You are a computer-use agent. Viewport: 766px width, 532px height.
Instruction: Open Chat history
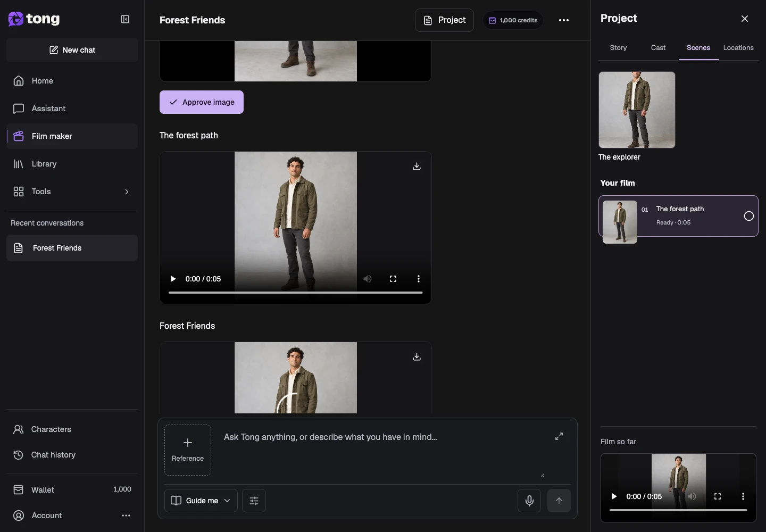[72, 455]
